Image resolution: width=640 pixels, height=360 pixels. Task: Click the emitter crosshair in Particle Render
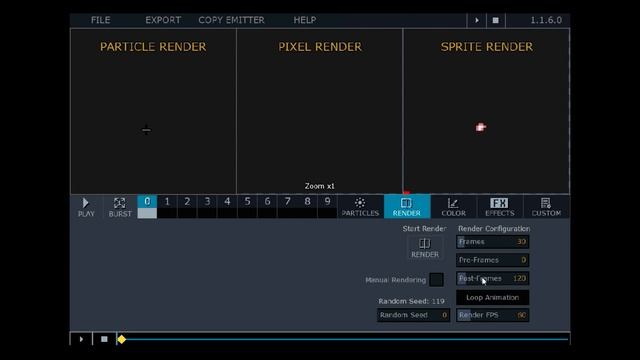pos(146,130)
